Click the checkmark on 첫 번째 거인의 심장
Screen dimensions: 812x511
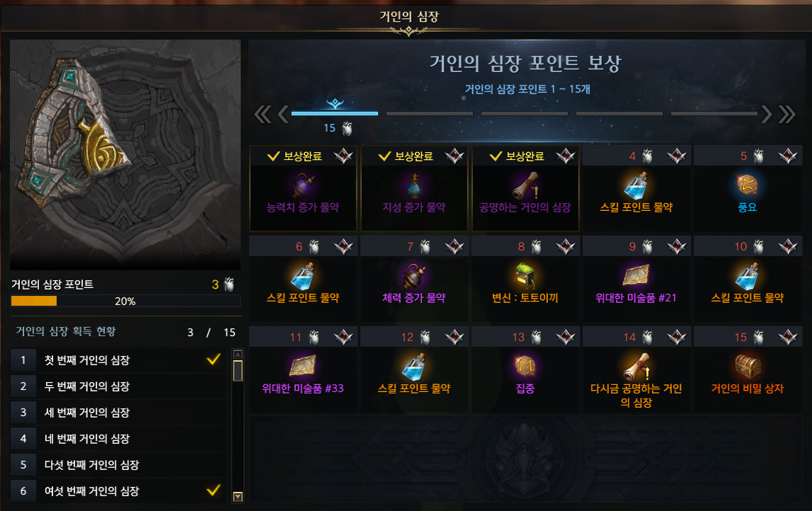click(x=213, y=360)
